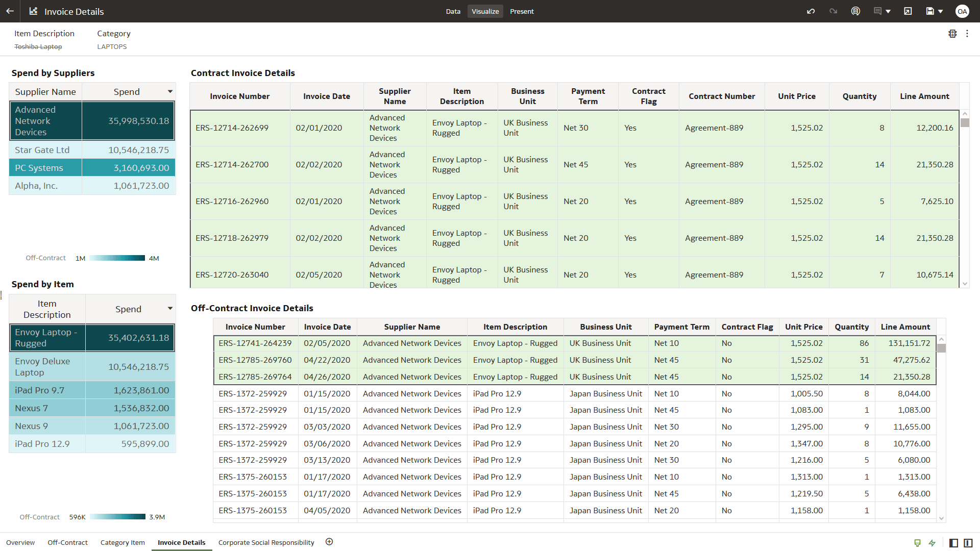Open the AI assistant icon
980x551 pixels.
click(856, 11)
